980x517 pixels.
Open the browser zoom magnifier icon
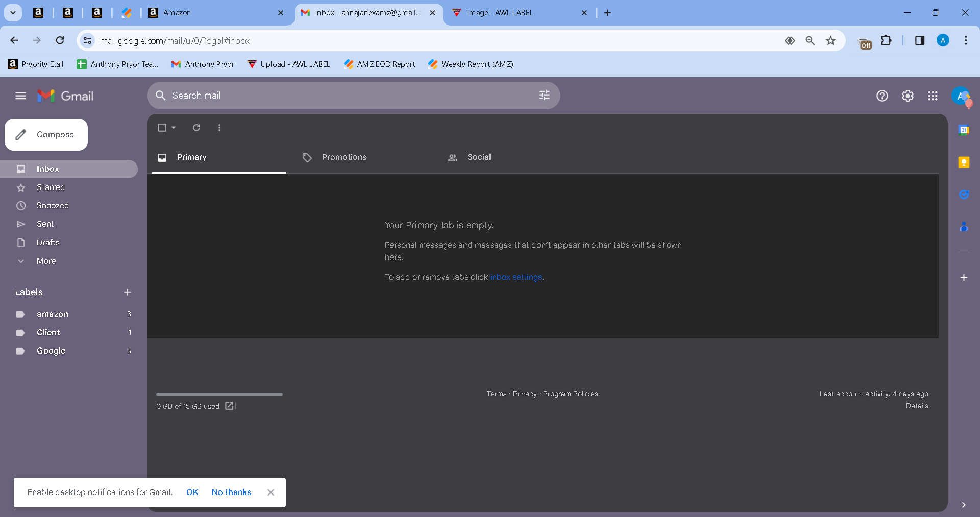[810, 40]
